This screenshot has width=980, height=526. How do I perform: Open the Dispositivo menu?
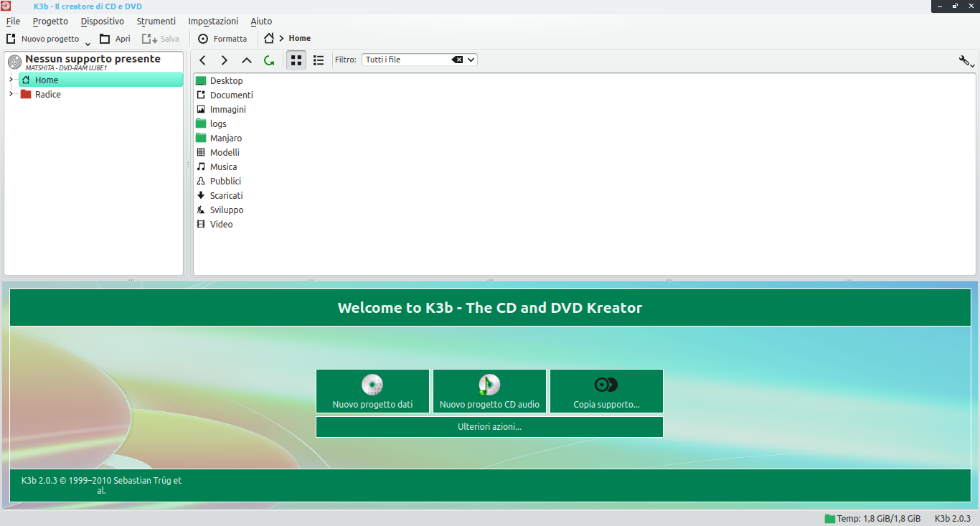tap(103, 21)
